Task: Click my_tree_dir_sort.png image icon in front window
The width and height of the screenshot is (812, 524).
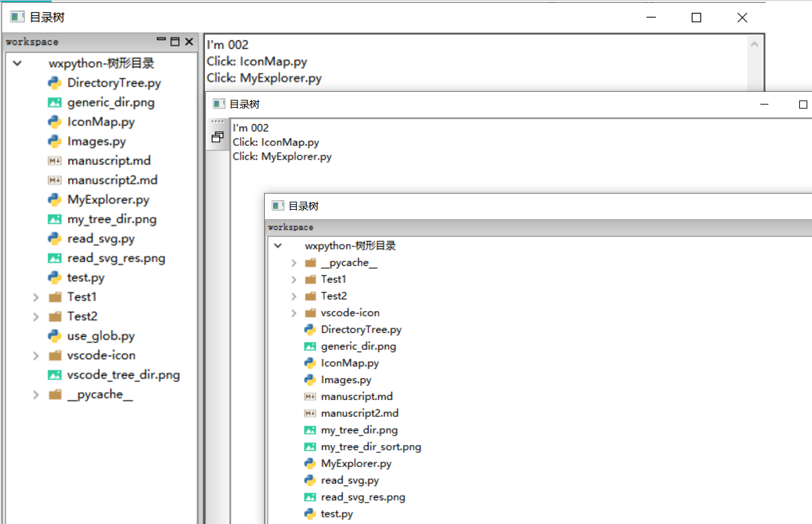Action: click(x=310, y=447)
